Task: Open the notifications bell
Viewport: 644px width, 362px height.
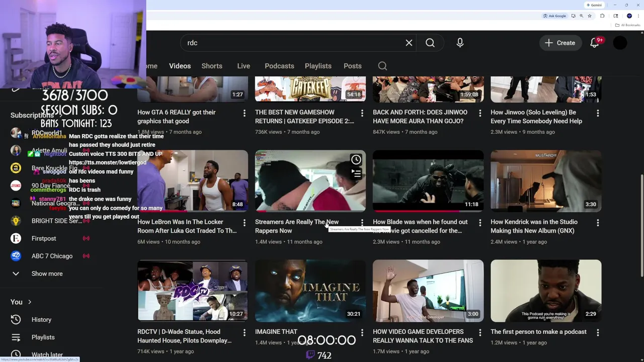Action: pyautogui.click(x=595, y=43)
